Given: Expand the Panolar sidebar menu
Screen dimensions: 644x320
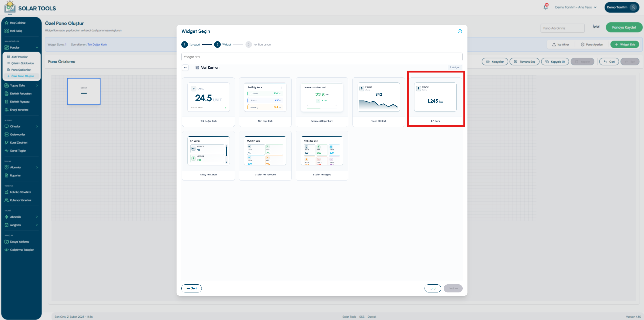Looking at the screenshot, I should (21, 48).
